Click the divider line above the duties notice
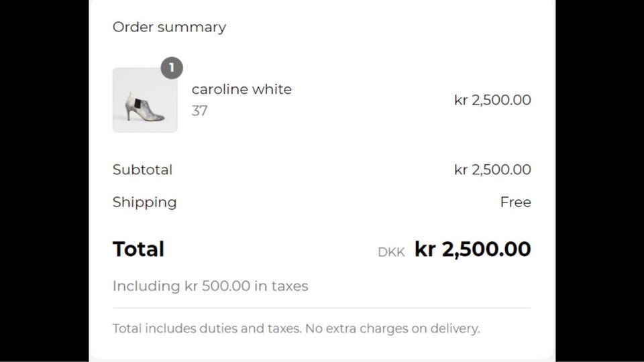 pyautogui.click(x=321, y=308)
